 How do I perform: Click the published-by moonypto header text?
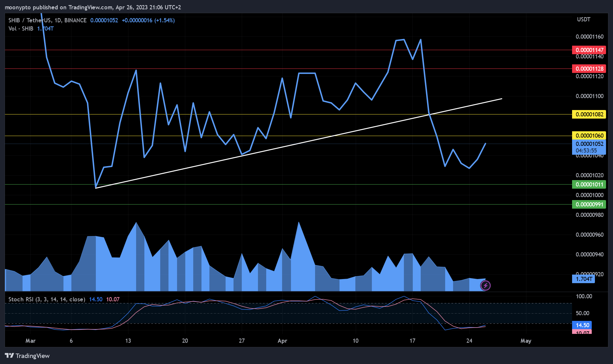93,7
